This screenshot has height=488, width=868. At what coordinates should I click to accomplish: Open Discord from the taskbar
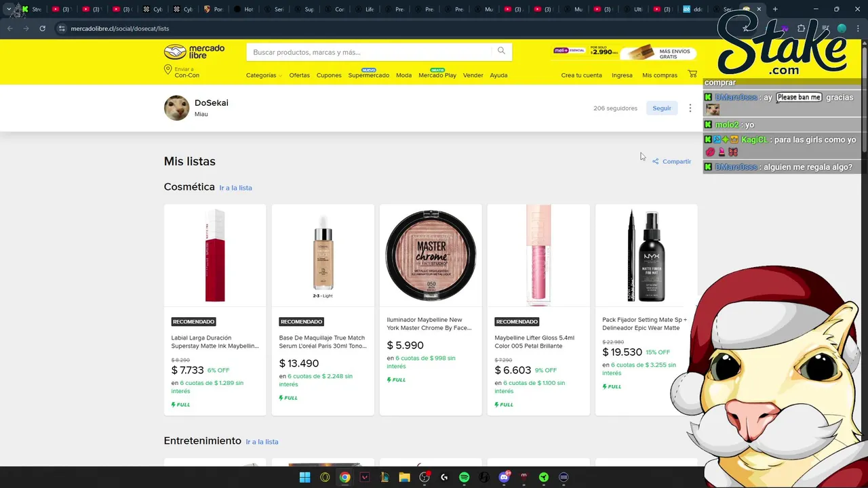click(x=504, y=477)
